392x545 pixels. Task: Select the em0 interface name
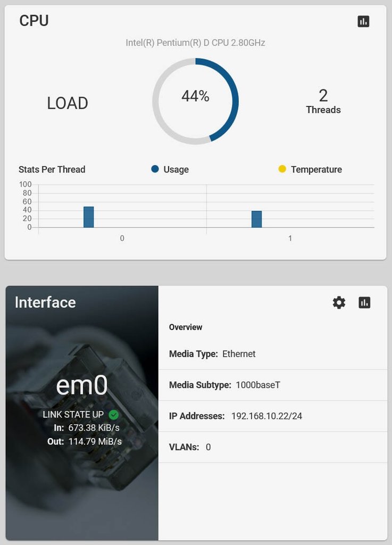point(82,385)
